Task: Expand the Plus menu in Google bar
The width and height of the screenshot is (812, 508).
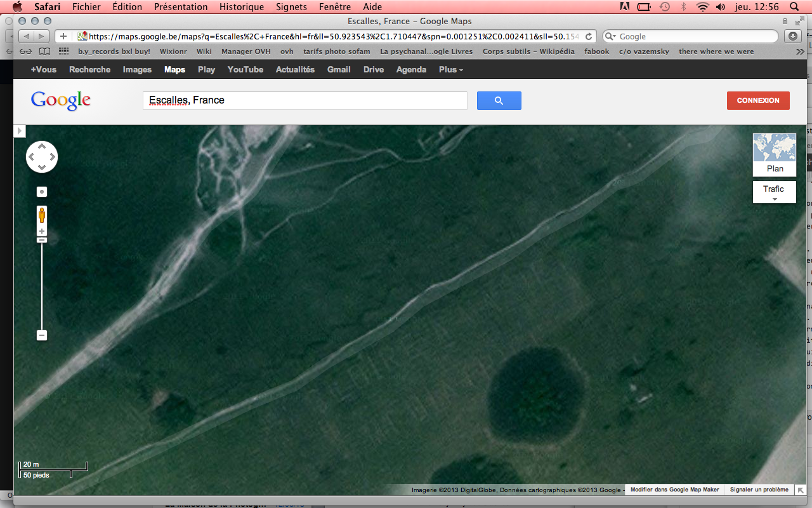Action: coord(450,70)
